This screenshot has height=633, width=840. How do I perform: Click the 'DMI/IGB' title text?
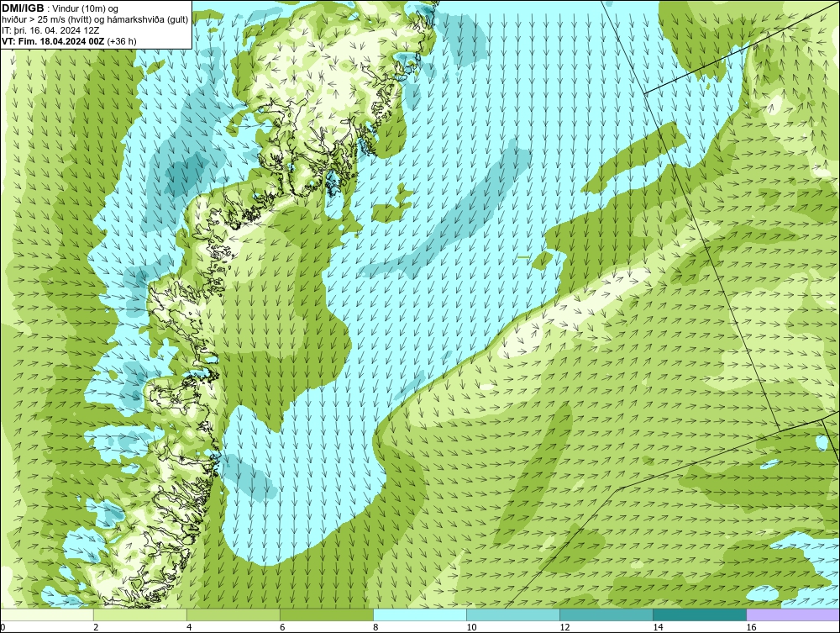point(23,8)
